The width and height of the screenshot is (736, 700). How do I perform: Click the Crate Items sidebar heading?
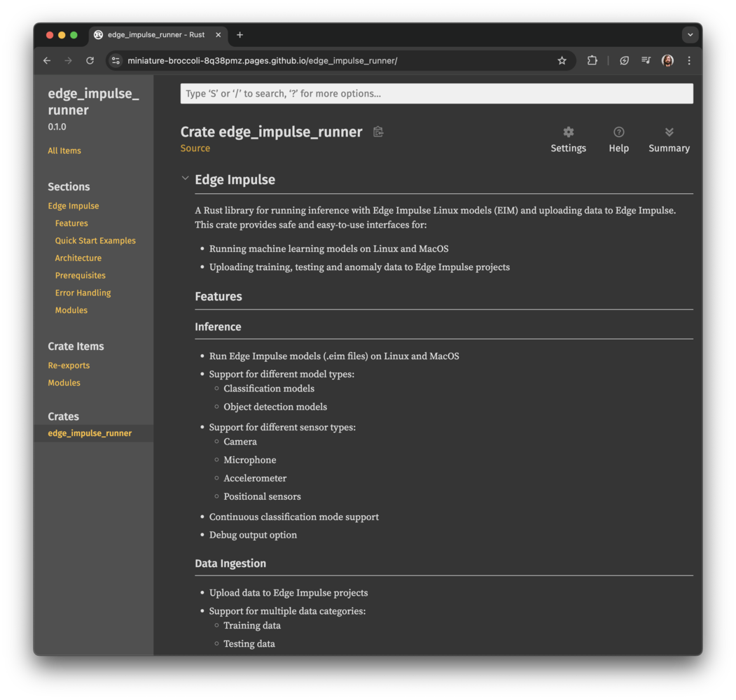76,346
